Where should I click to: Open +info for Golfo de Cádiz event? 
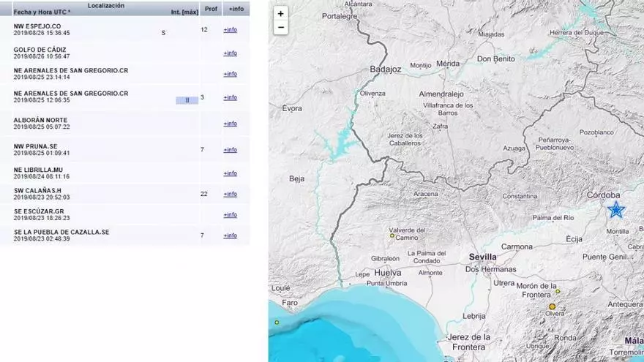pyautogui.click(x=231, y=53)
